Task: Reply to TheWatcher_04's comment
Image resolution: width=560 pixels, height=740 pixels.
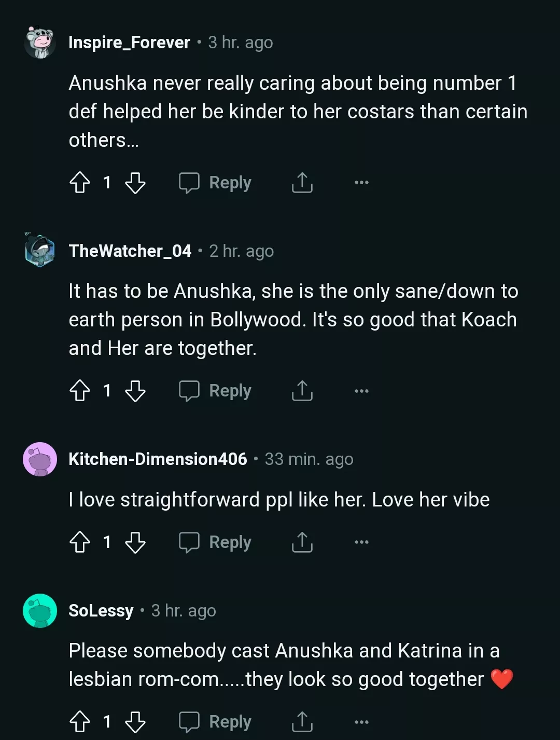Action: click(x=215, y=391)
